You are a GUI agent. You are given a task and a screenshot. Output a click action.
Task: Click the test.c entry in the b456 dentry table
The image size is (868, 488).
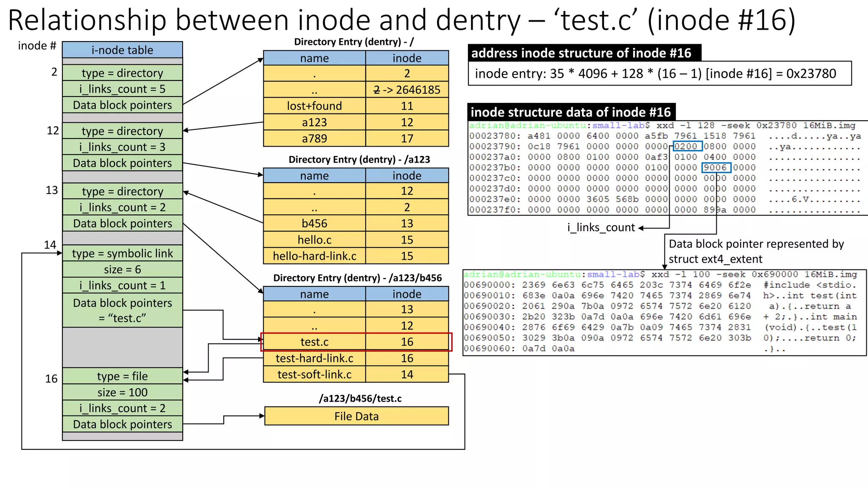[314, 342]
